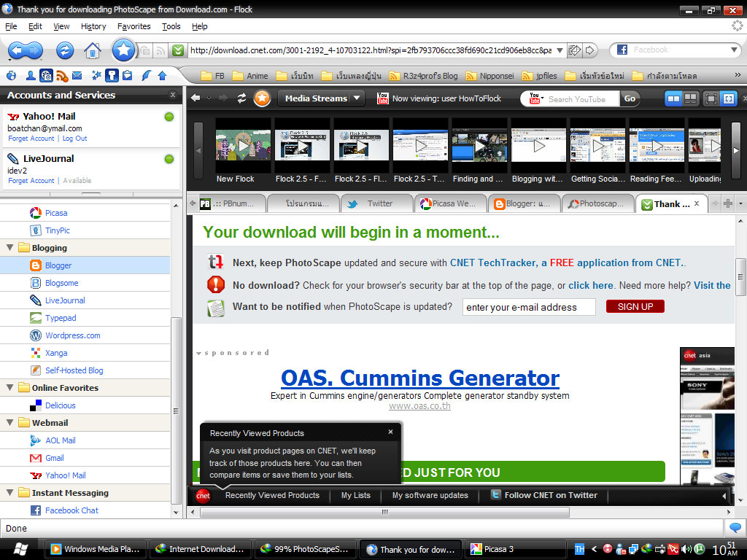Toggle media bar fullscreen expand icon
This screenshot has width=747, height=560.
tap(729, 98)
